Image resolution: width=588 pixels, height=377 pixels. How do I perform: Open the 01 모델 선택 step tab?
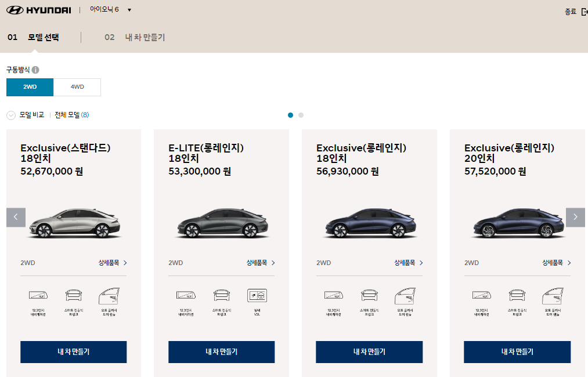coord(34,38)
